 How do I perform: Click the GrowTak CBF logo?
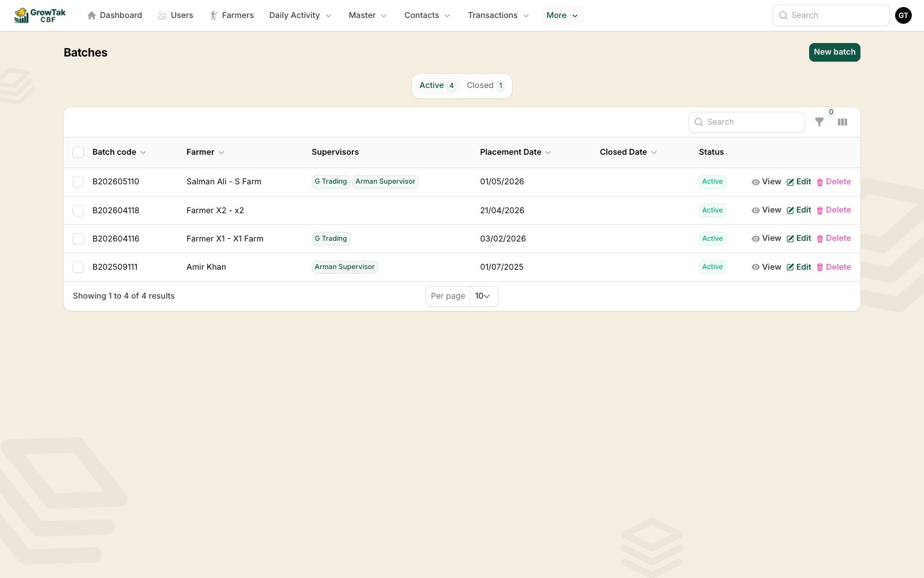pyautogui.click(x=40, y=15)
